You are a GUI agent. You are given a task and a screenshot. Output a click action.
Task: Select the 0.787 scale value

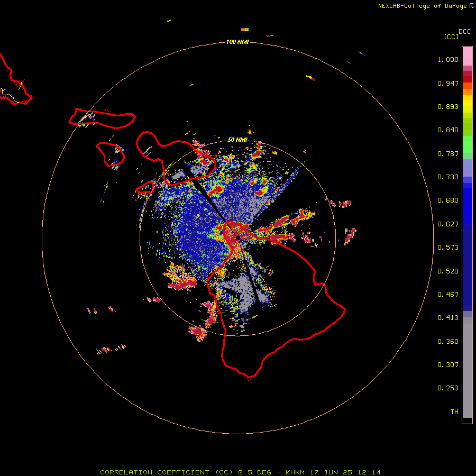pos(448,153)
